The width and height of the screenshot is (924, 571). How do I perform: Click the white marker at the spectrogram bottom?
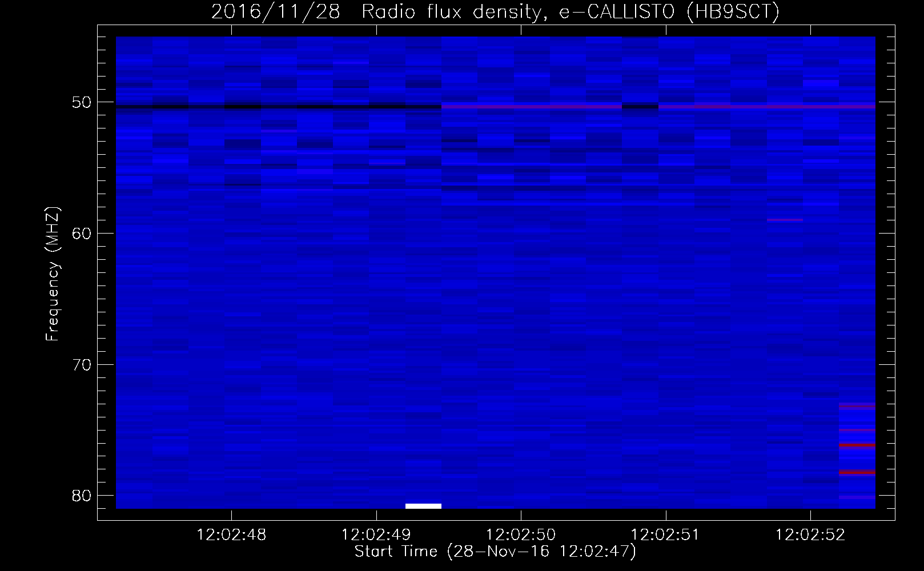[423, 506]
